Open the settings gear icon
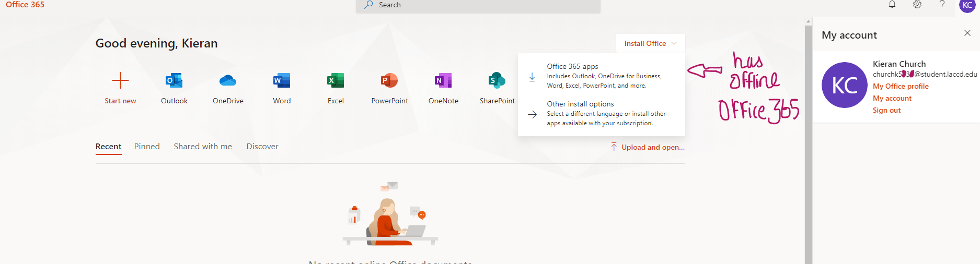The height and width of the screenshot is (264, 980). (917, 5)
